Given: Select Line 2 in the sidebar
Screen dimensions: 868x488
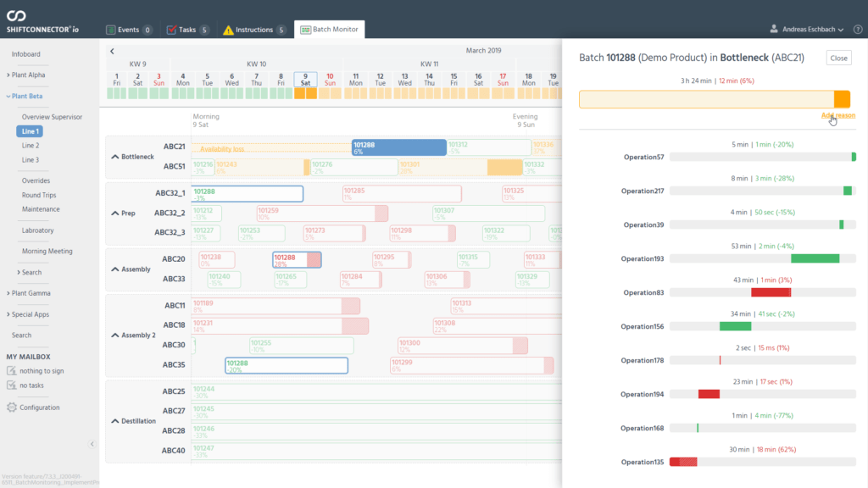Looking at the screenshot, I should tap(31, 146).
